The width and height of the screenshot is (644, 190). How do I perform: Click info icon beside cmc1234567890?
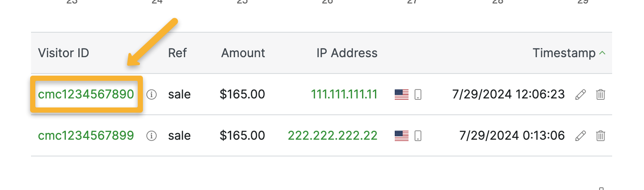(151, 95)
